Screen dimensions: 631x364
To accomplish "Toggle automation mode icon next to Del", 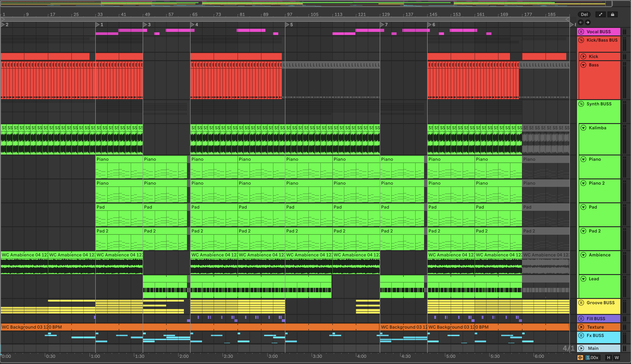I will coord(600,14).
